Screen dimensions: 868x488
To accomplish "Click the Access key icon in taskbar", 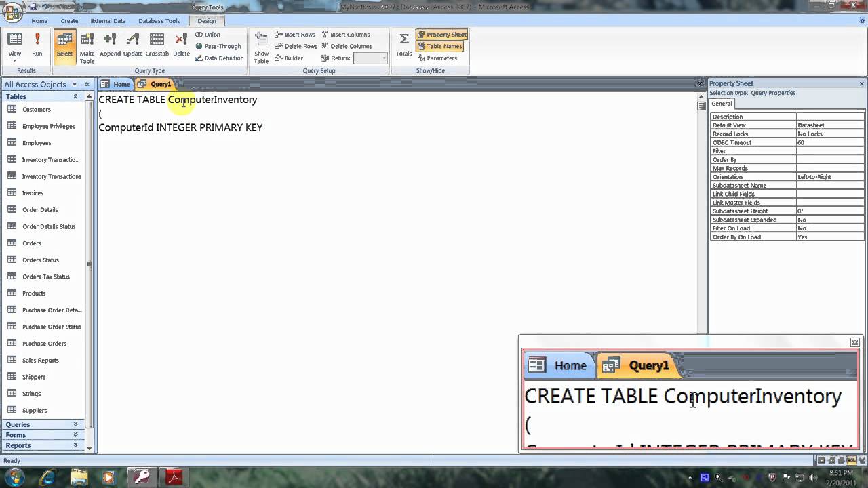I will (x=142, y=477).
